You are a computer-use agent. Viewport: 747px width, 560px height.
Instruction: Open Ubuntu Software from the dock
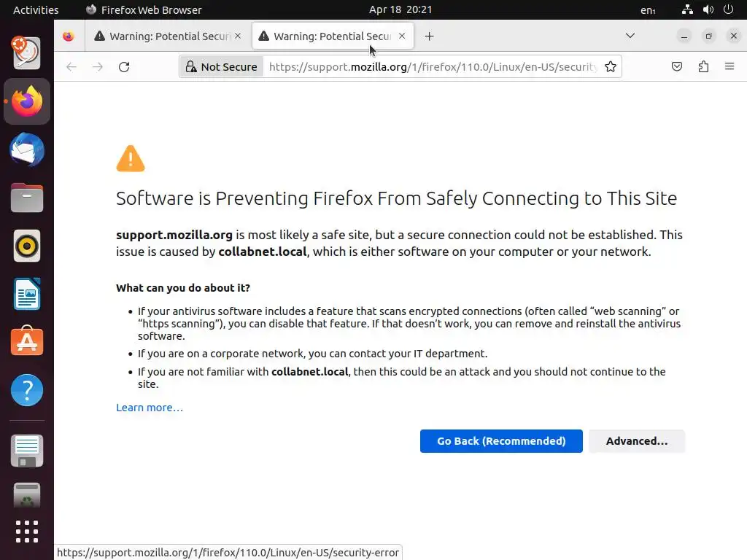coord(27,343)
